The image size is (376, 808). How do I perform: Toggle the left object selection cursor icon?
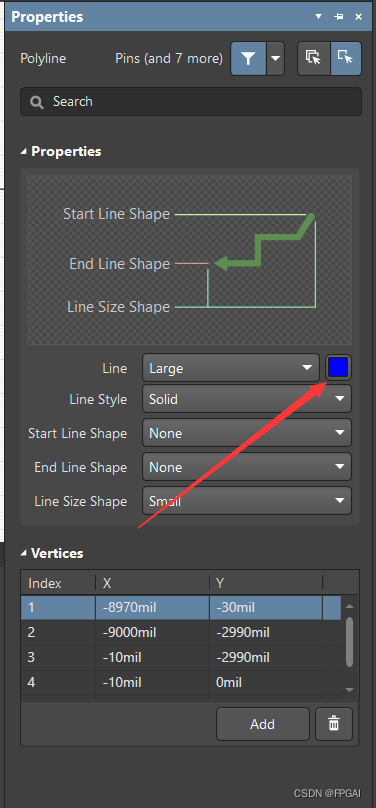(x=314, y=59)
